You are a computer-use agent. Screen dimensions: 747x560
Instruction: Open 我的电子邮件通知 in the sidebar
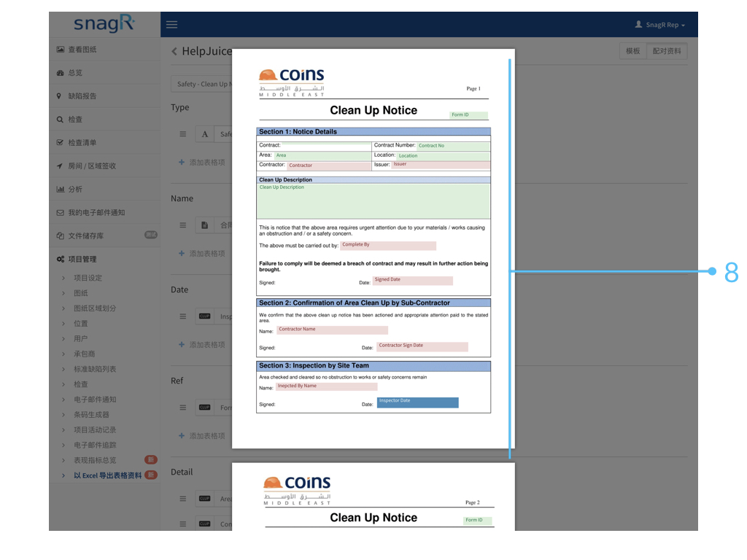point(104,212)
